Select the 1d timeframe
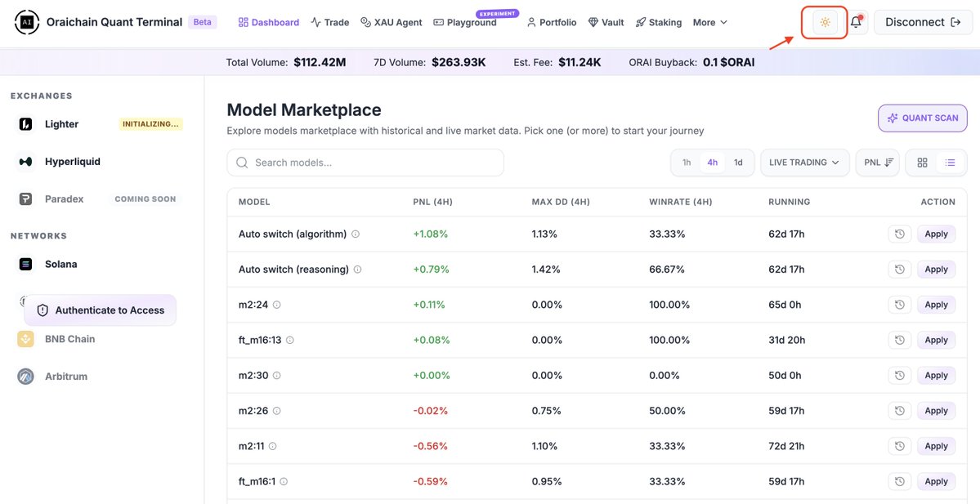980x504 pixels. tap(738, 163)
